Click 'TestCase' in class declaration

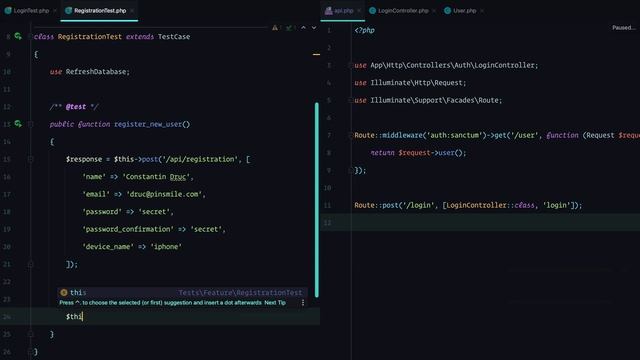pyautogui.click(x=174, y=36)
